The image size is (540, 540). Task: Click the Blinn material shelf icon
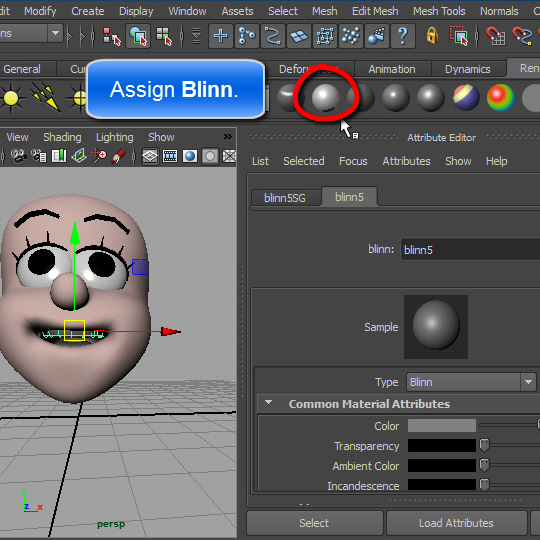coord(325,97)
